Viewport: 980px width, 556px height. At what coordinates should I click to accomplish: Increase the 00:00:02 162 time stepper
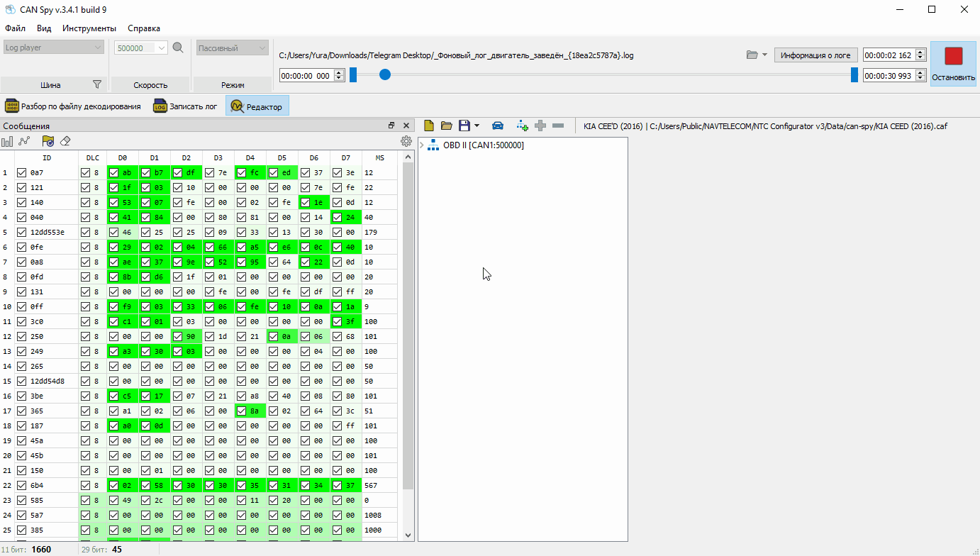click(x=920, y=52)
